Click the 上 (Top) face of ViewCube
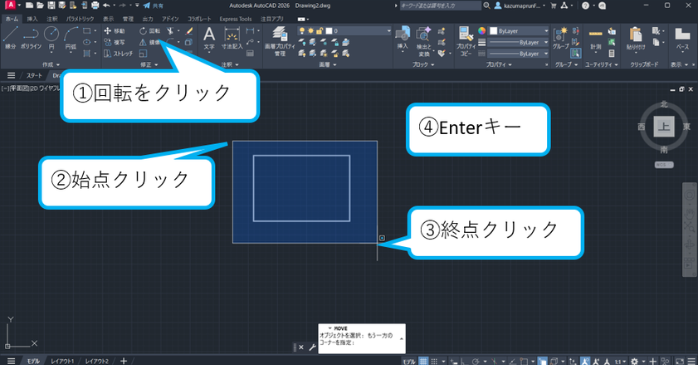 664,126
